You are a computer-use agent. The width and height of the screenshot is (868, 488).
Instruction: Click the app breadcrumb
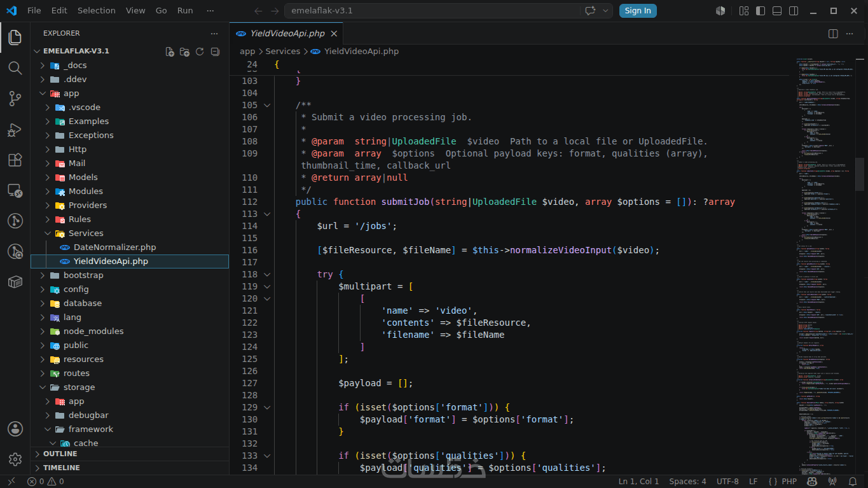click(x=247, y=52)
